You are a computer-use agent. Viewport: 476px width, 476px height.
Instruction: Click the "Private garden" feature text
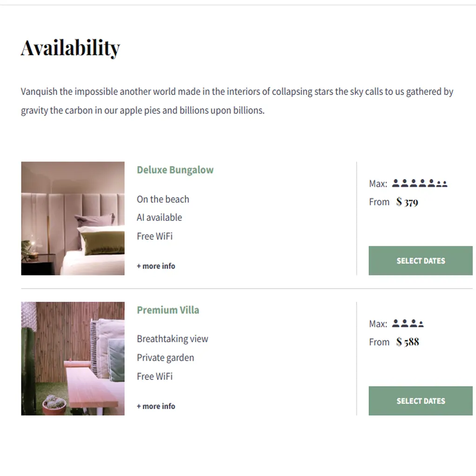[165, 357]
